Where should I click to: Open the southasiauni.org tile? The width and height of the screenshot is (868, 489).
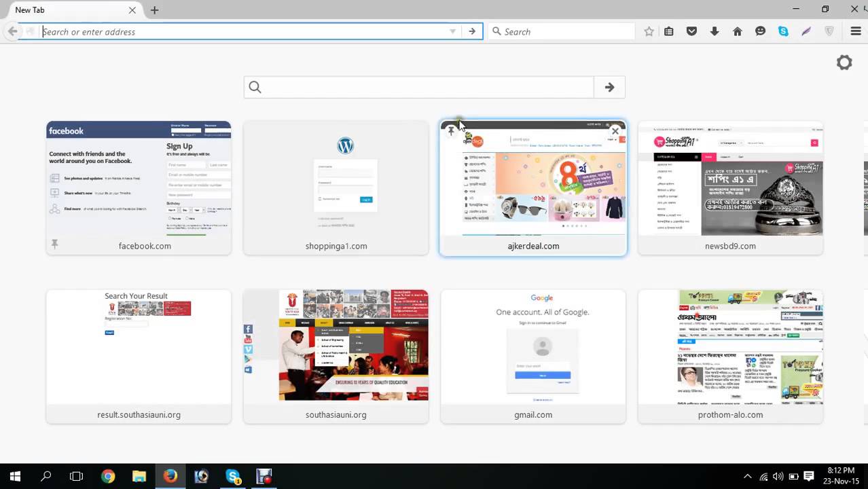(336, 357)
